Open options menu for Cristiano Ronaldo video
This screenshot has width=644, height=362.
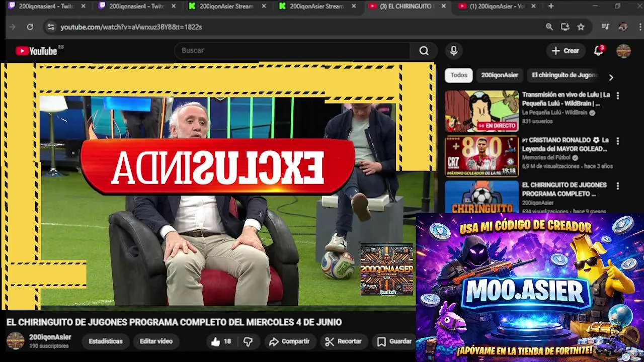pos(618,141)
